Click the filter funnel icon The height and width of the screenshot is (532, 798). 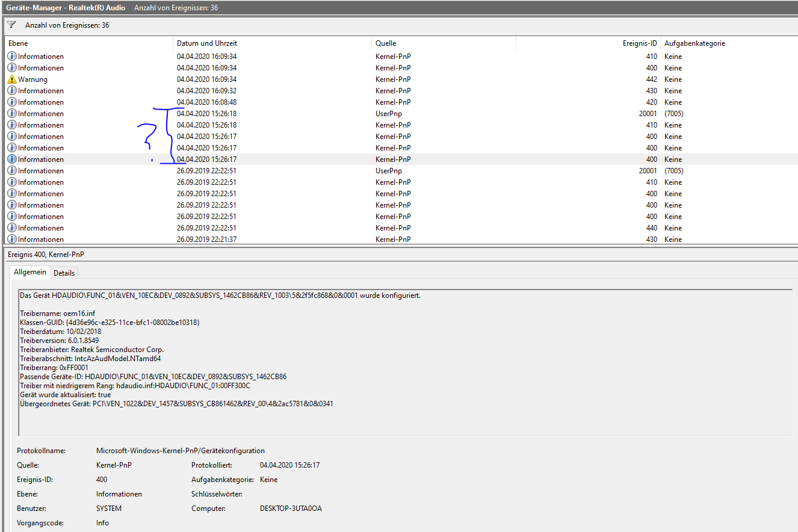11,25
